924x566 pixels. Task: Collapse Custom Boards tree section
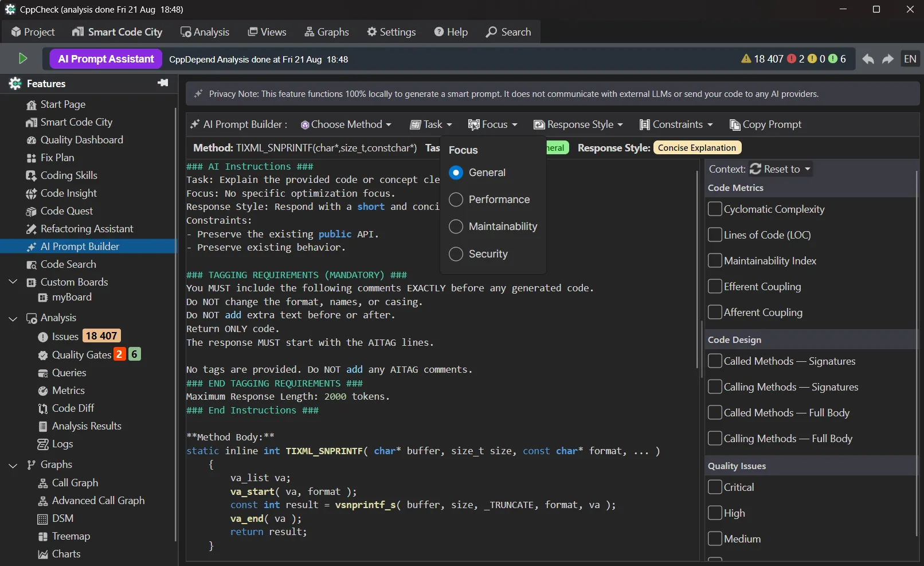coord(13,282)
